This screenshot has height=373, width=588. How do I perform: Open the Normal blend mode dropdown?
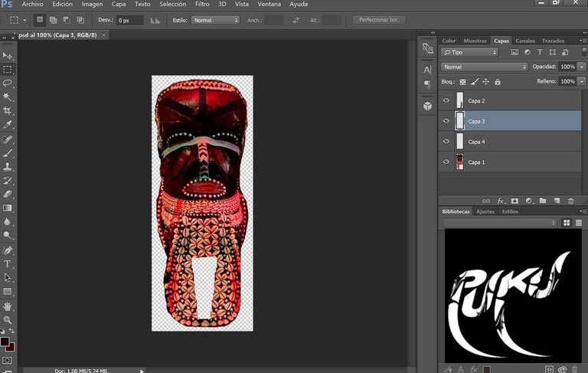click(484, 67)
